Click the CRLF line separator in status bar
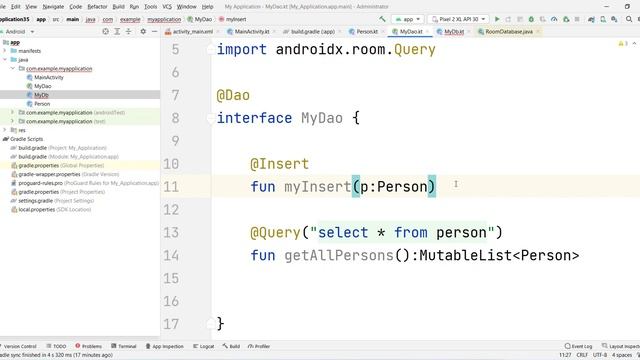 pos(582,355)
